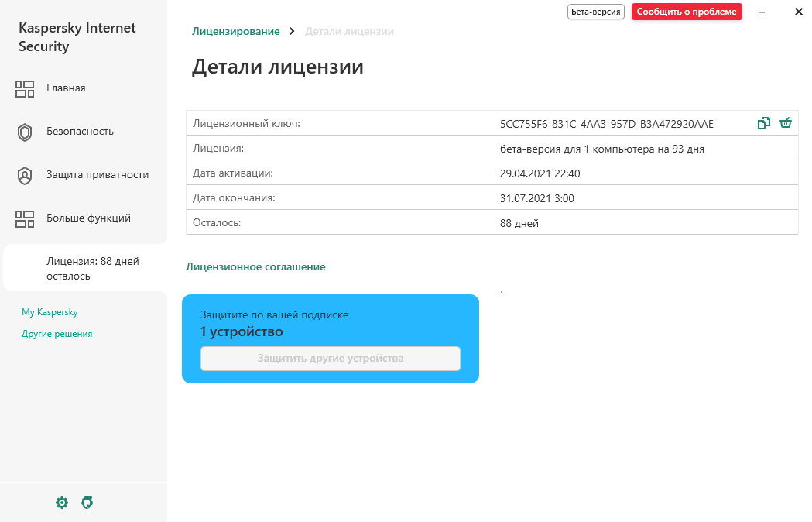Click the Дата окончания: row label
The height and width of the screenshot is (522, 812).
click(234, 198)
